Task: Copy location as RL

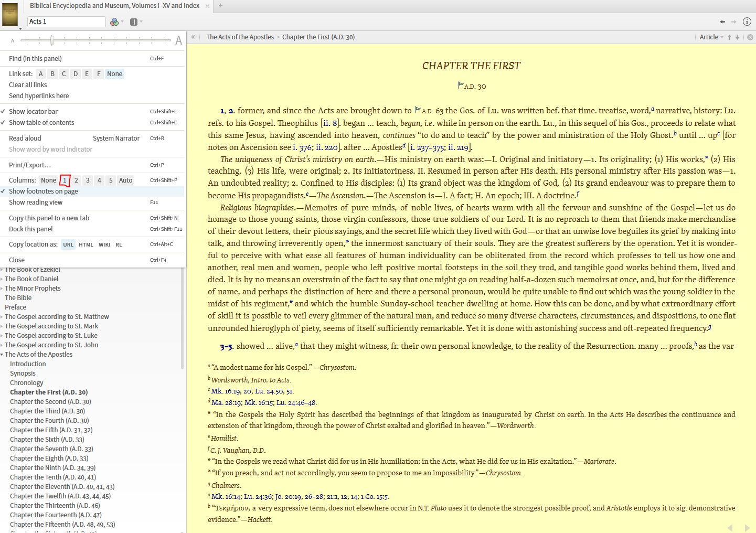Action: (119, 244)
